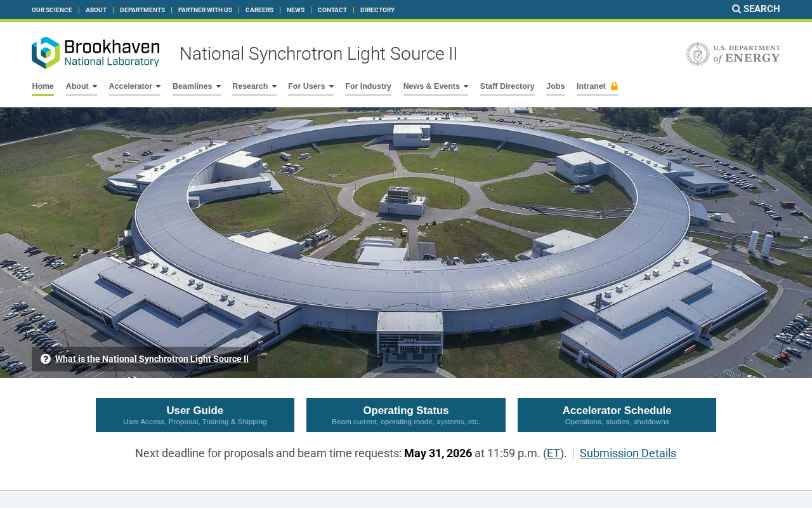This screenshot has width=812, height=508.
Task: Open ABOUT in the top utility bar
Action: (96, 10)
